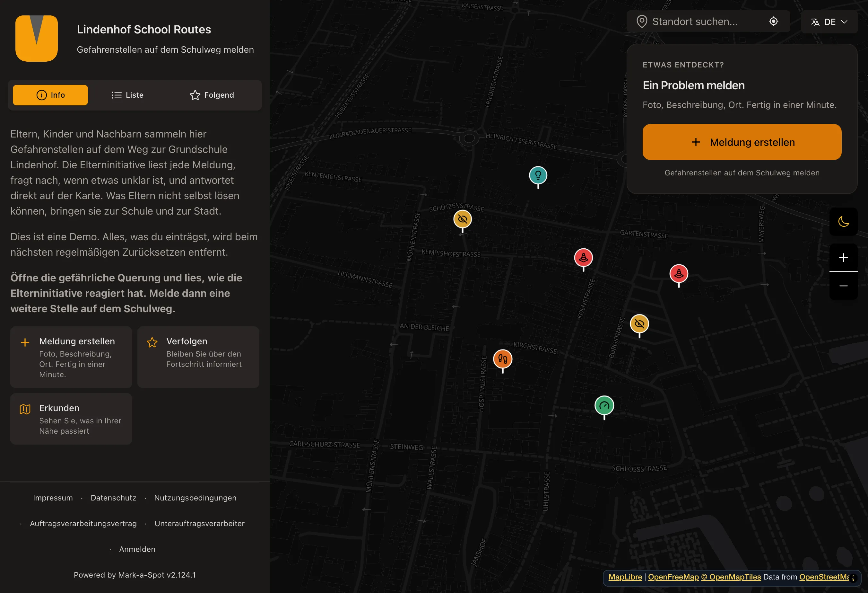The height and width of the screenshot is (593, 868).
Task: Open the yellow hidden-eye marker near Schützenstrasse
Action: pyautogui.click(x=462, y=219)
